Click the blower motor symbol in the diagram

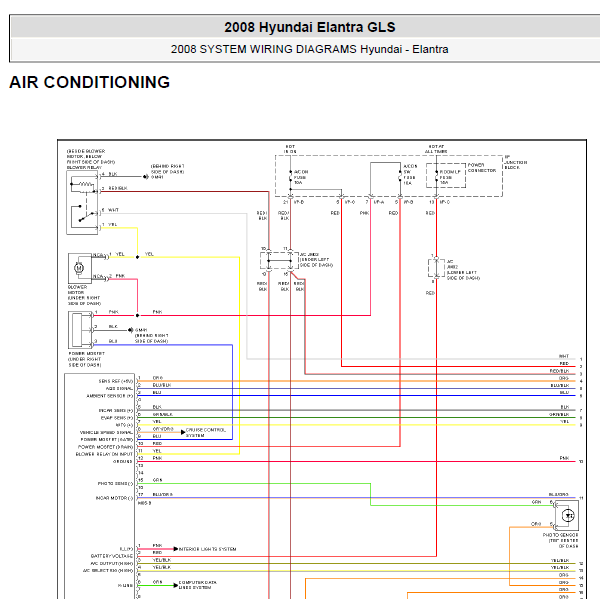pos(80,268)
